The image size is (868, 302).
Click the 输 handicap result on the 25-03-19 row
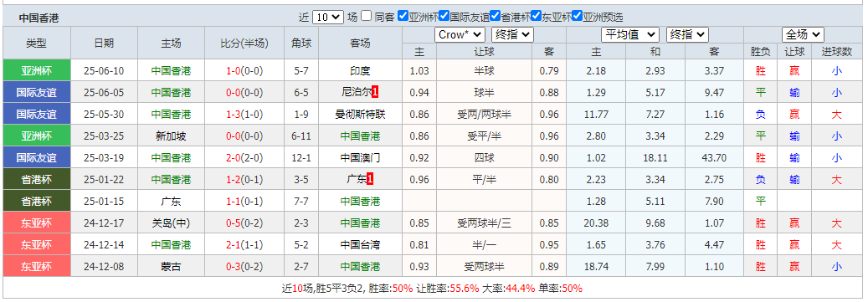click(x=794, y=157)
